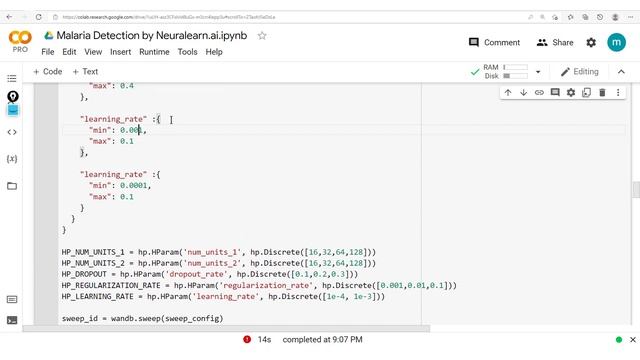Image resolution: width=640 pixels, height=360 pixels.
Task: Delete the cell with trash icon
Action: (602, 93)
